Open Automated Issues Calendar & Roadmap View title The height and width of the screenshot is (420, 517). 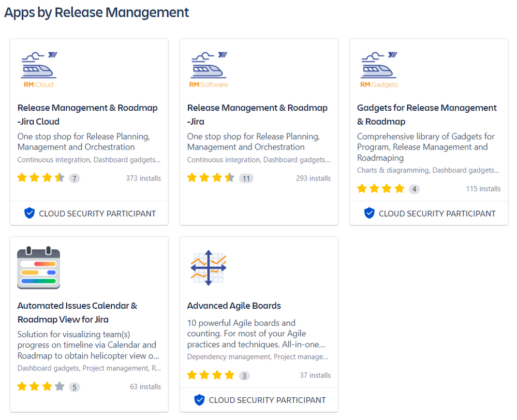(77, 312)
